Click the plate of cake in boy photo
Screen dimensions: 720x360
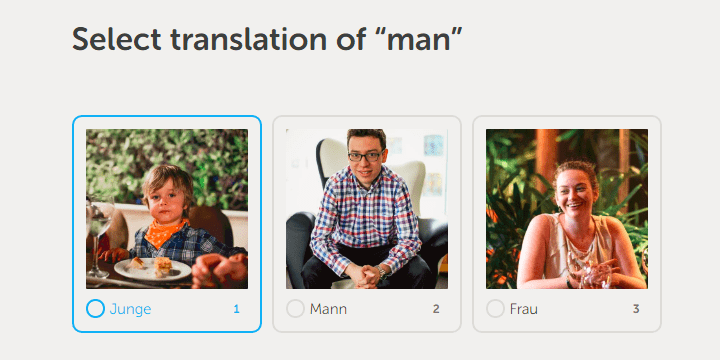point(152,269)
